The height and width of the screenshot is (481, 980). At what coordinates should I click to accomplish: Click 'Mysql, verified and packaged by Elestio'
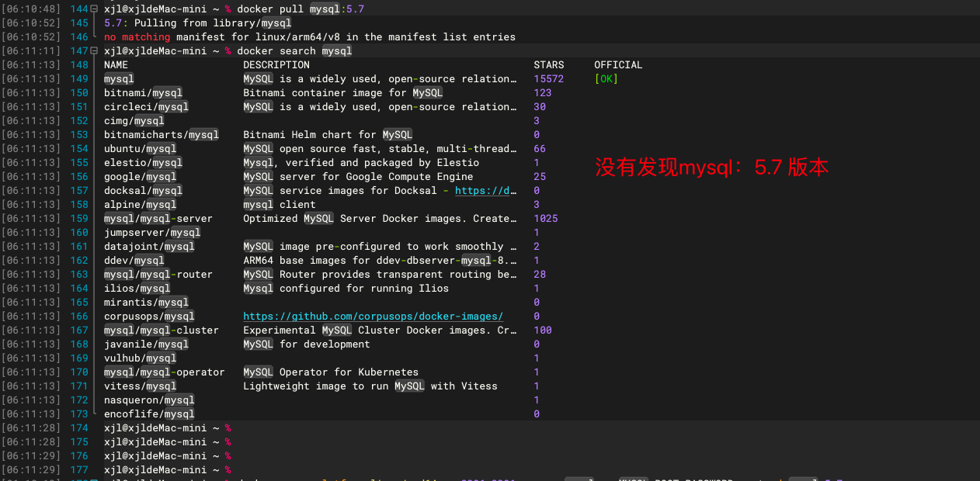pyautogui.click(x=361, y=163)
